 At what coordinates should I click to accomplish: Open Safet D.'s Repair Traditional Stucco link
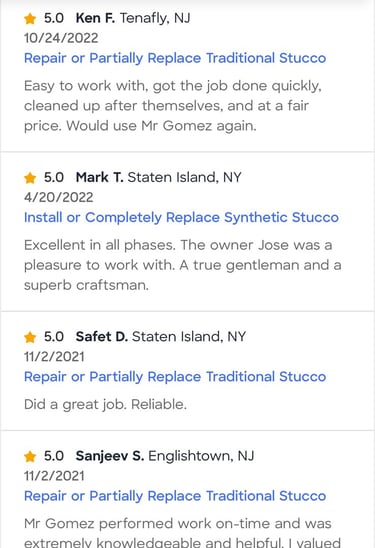tap(175, 377)
